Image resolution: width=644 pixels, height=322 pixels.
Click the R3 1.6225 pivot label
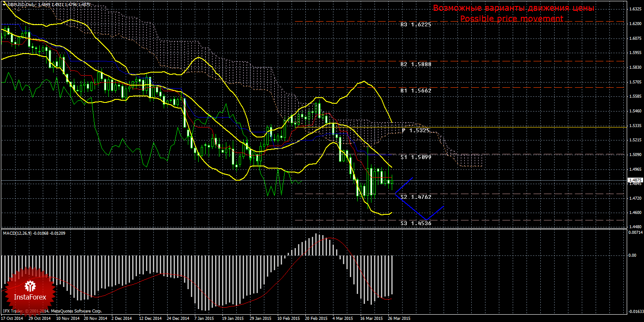coord(416,25)
